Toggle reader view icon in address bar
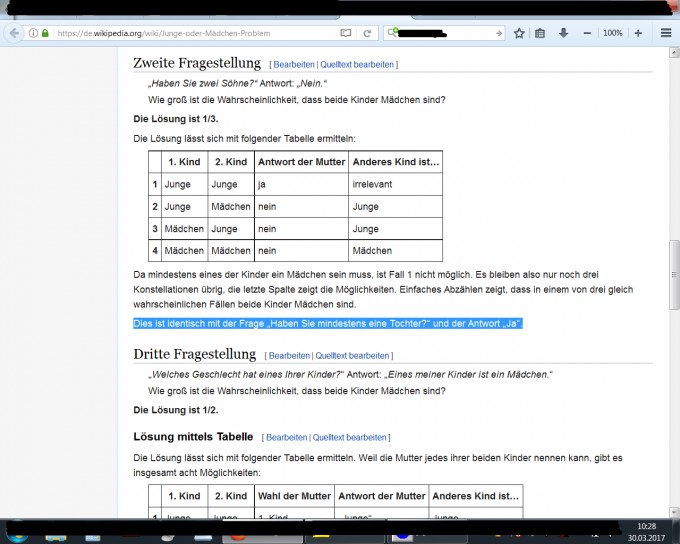 point(346,33)
